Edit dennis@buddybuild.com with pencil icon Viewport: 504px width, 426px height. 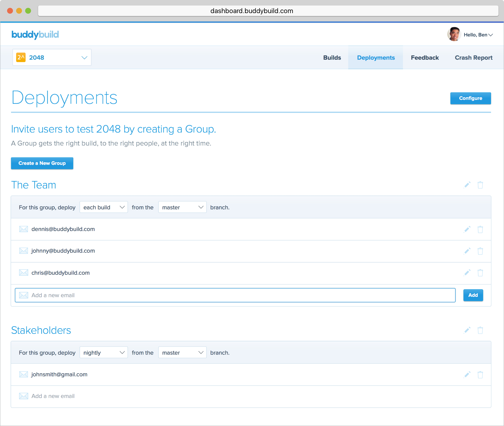467,229
